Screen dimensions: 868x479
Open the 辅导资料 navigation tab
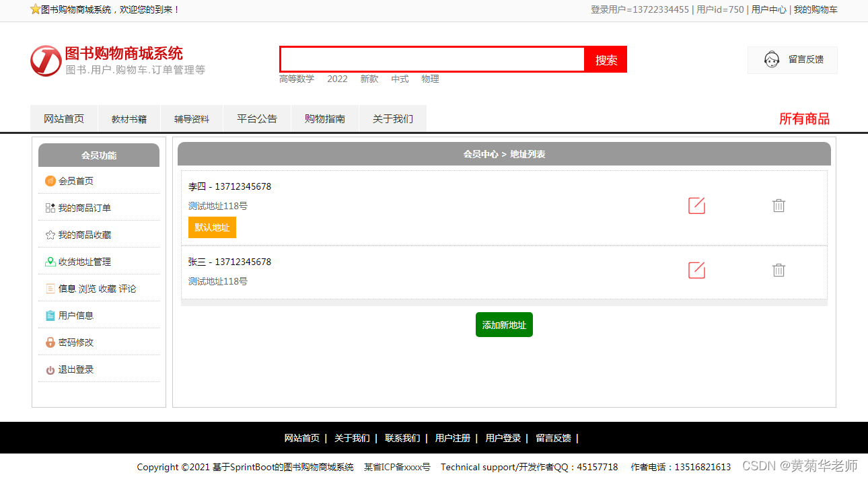192,119
